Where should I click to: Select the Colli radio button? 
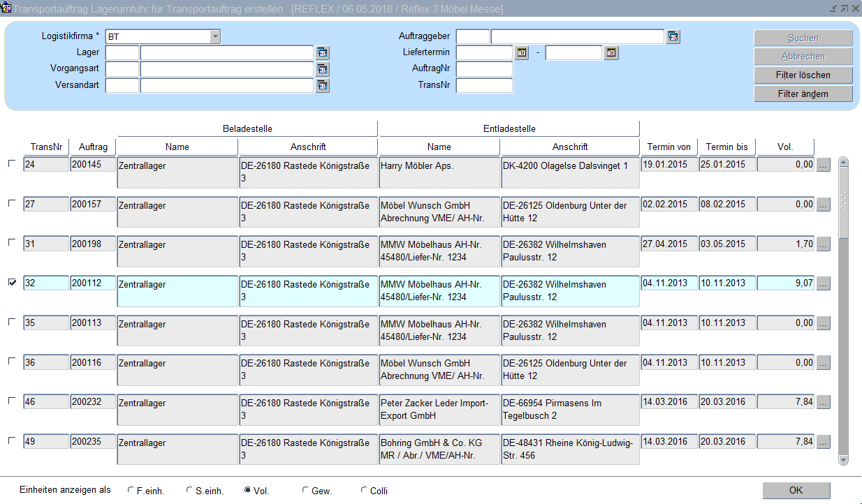click(364, 491)
